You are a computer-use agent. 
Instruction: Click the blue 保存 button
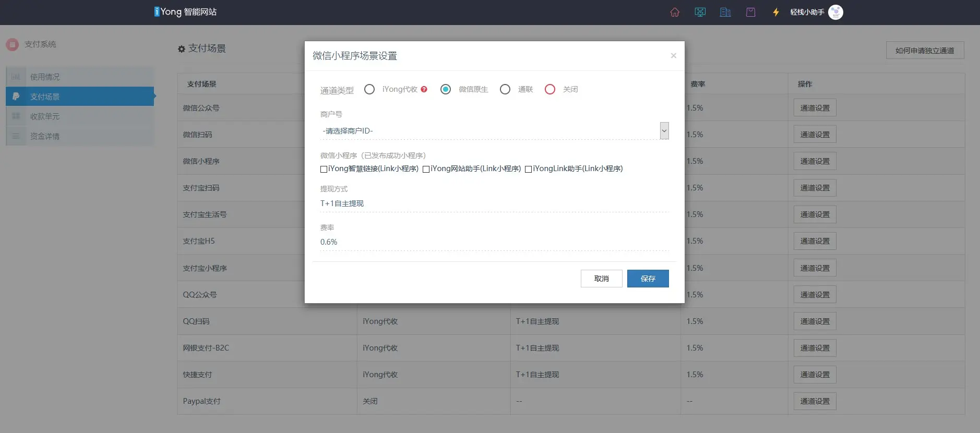coord(648,279)
